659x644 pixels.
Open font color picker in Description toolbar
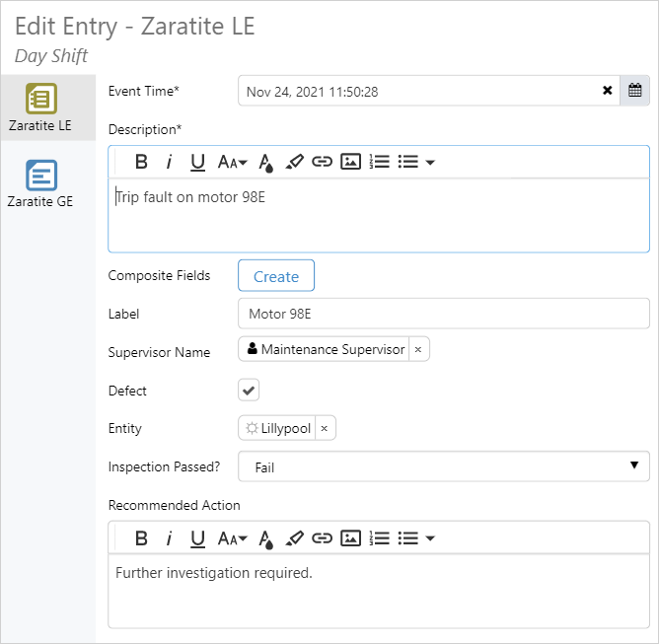tap(265, 162)
